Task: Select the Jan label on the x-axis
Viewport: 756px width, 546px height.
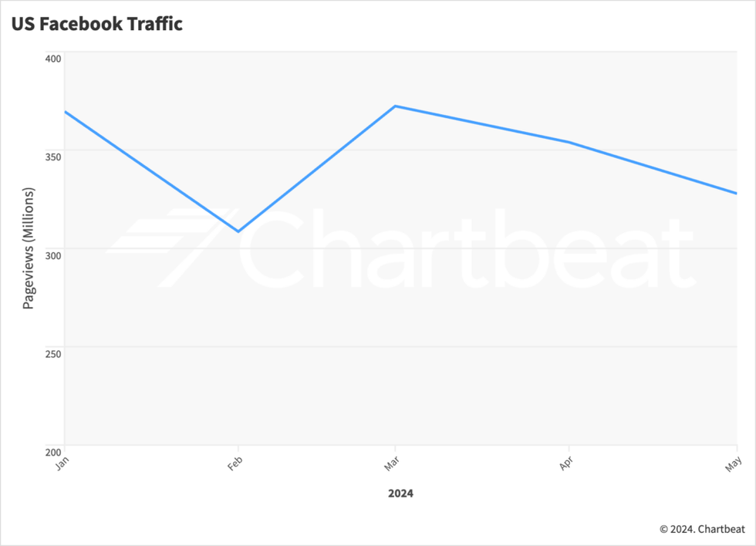Action: coord(62,463)
